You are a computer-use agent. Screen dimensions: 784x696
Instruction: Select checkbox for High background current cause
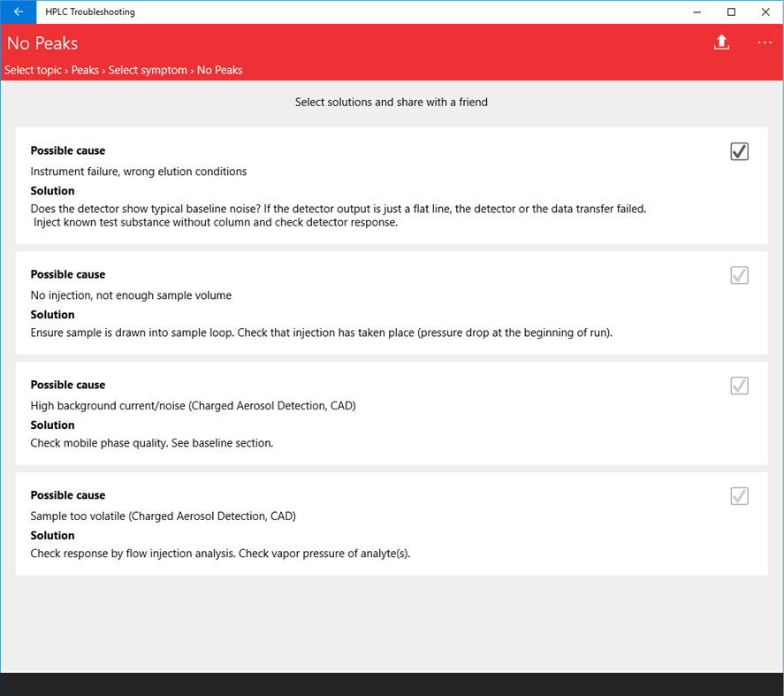pyautogui.click(x=740, y=386)
